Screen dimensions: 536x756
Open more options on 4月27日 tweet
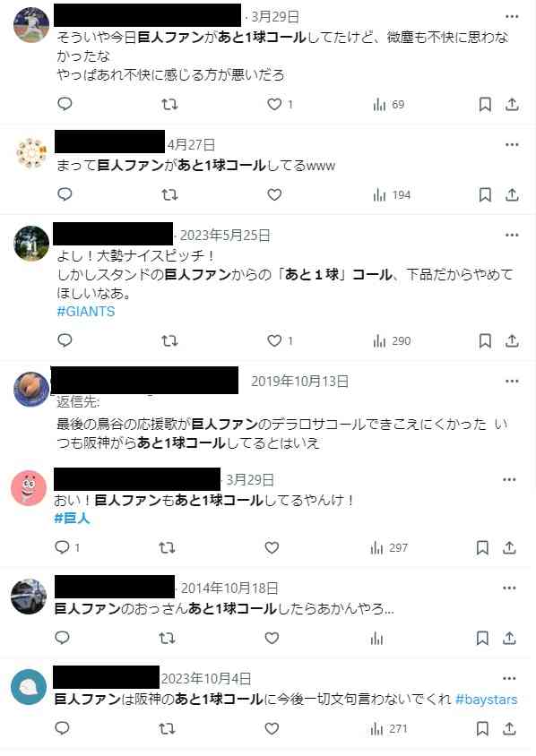tap(512, 144)
